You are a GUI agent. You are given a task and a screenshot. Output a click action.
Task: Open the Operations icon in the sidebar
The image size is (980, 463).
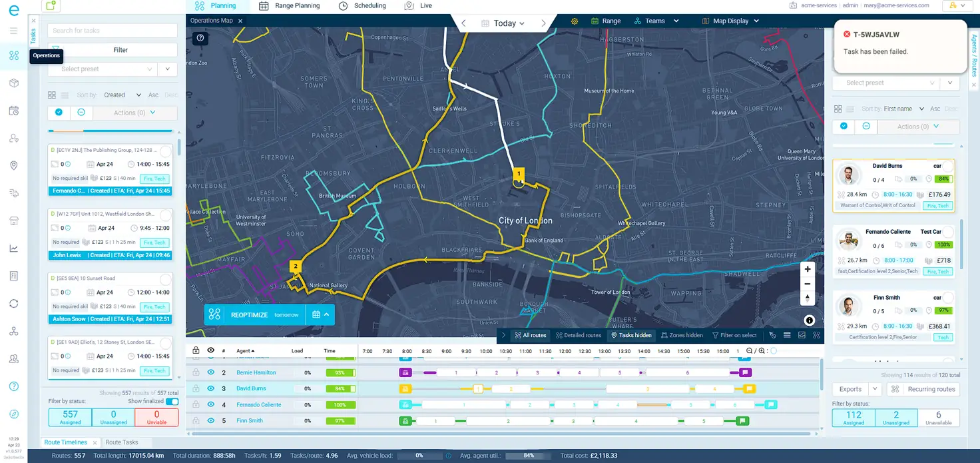click(x=13, y=55)
